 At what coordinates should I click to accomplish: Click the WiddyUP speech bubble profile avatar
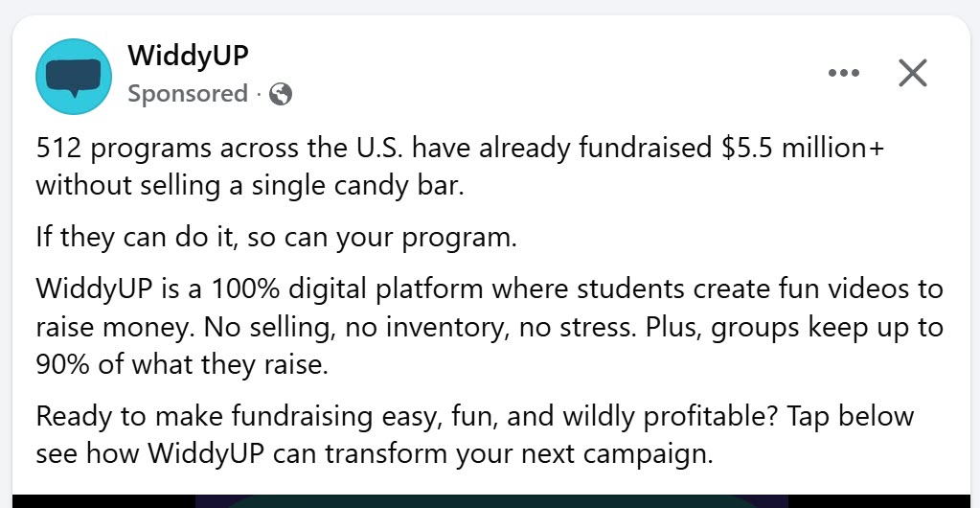[75, 77]
